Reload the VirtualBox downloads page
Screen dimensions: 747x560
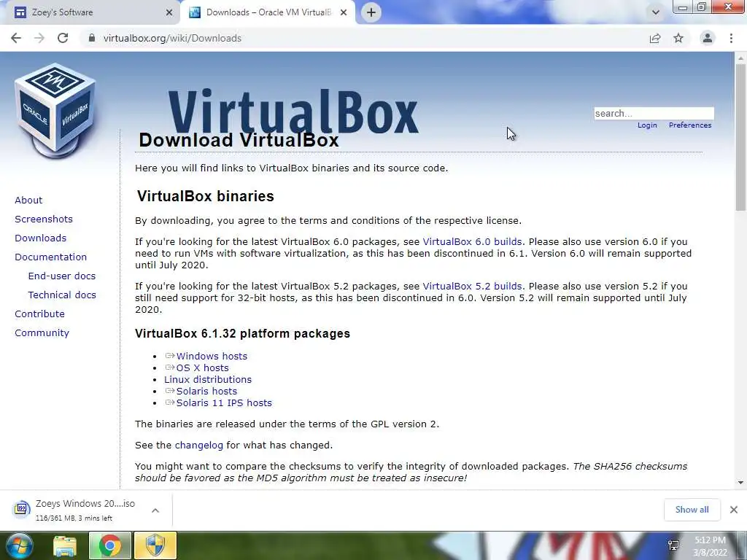tap(63, 38)
